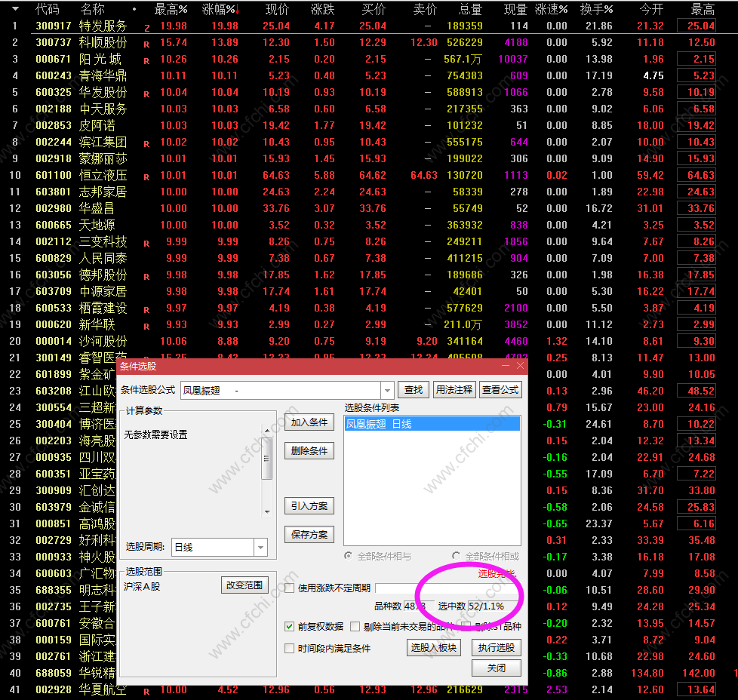Open the list menu triangle beside 代码 header

point(16,9)
